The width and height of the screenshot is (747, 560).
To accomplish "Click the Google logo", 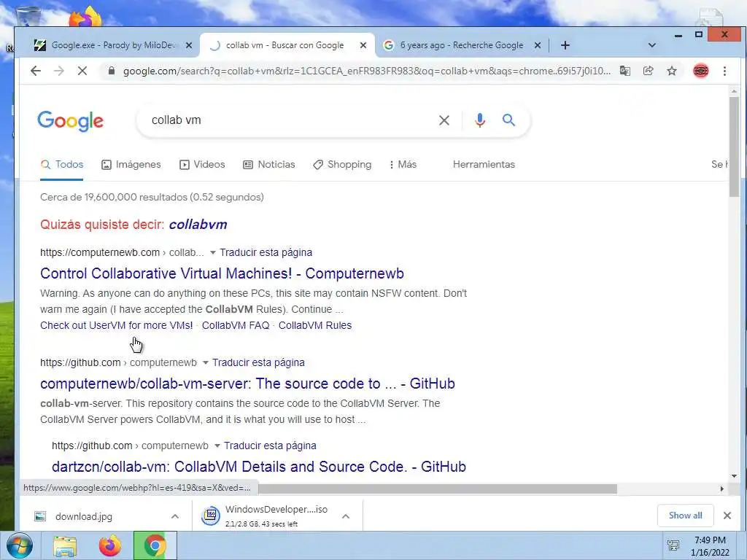I will 71,121.
